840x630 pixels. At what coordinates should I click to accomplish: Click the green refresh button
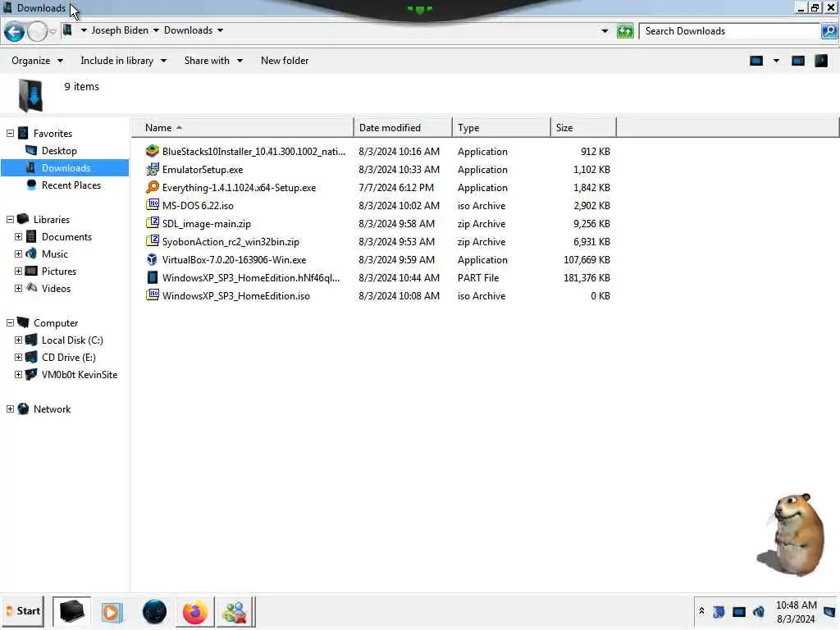click(624, 31)
